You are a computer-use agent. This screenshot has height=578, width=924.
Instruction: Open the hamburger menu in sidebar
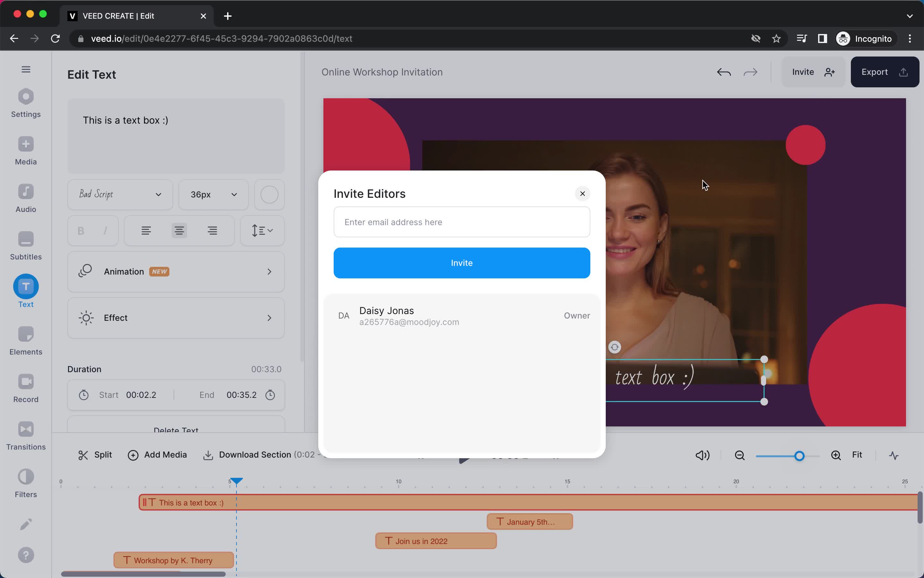click(26, 69)
